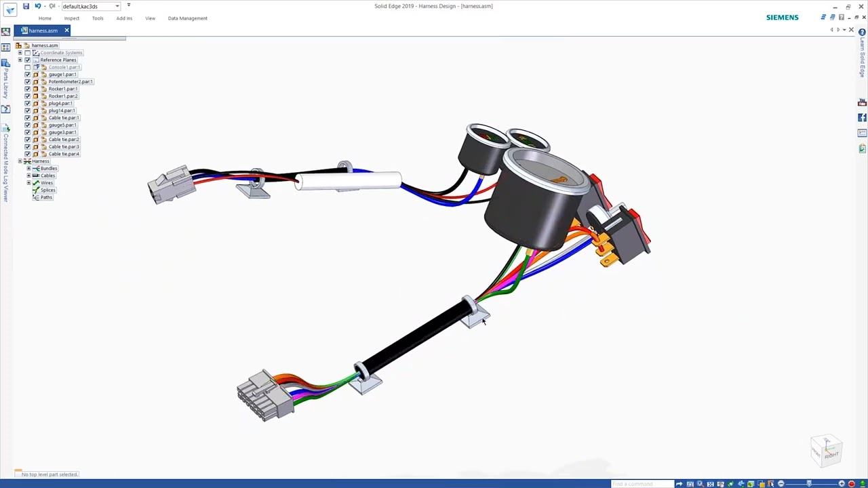The height and width of the screenshot is (488, 868).
Task: Click the first window-arrangement icon beside the Siemens logo
Action: 823,17
